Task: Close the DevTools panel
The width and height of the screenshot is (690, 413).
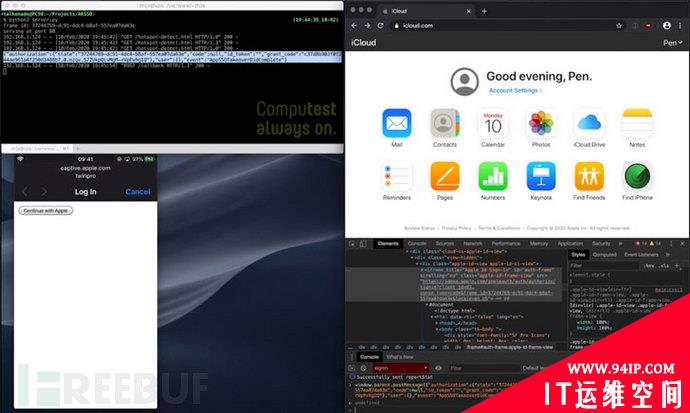Action: 683,243
